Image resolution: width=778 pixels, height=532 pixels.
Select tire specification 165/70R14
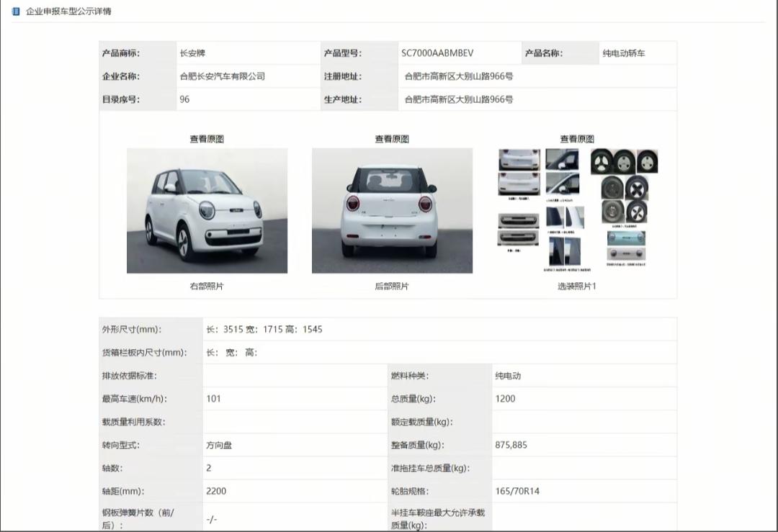click(x=517, y=492)
